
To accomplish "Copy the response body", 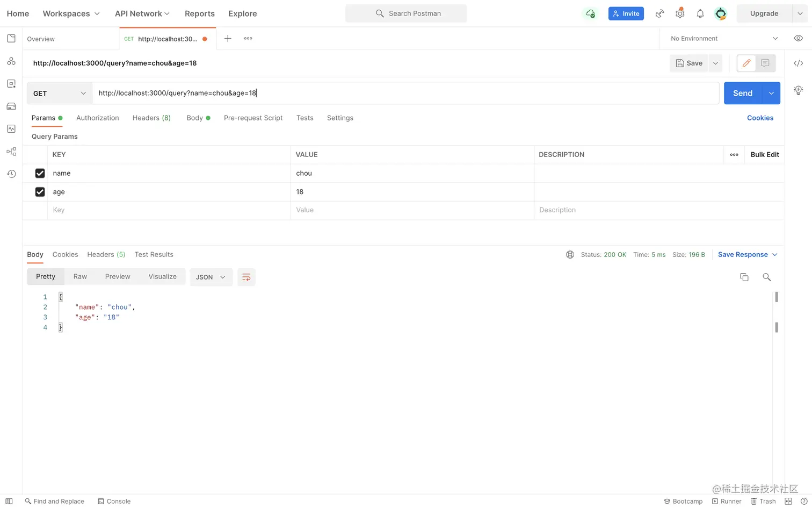I will pos(744,277).
